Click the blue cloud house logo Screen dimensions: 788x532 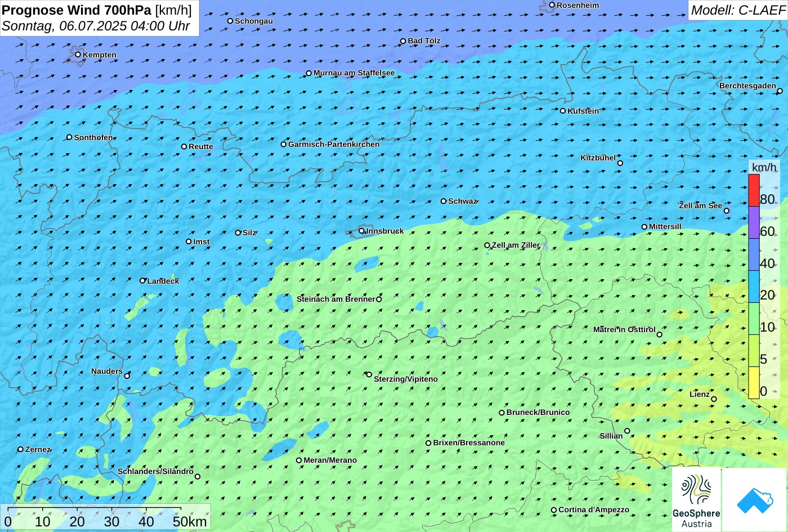[754, 499]
